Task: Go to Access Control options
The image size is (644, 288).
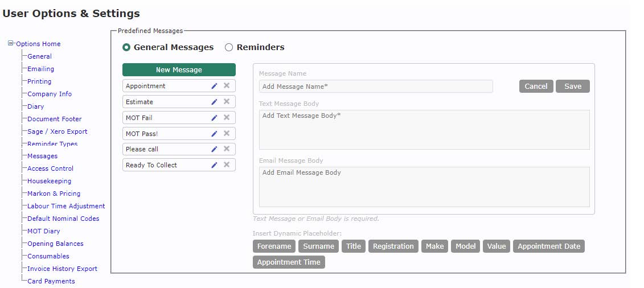Action: tap(50, 168)
